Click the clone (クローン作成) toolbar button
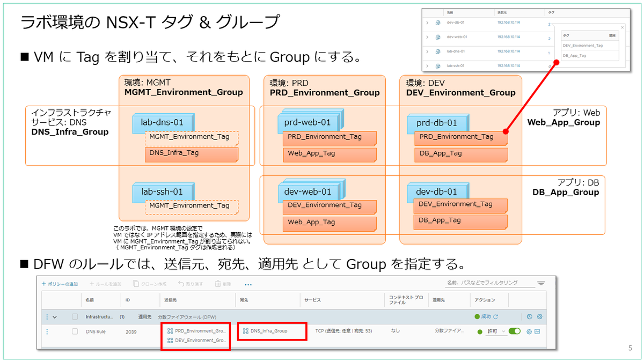The image size is (644, 362). [x=149, y=284]
